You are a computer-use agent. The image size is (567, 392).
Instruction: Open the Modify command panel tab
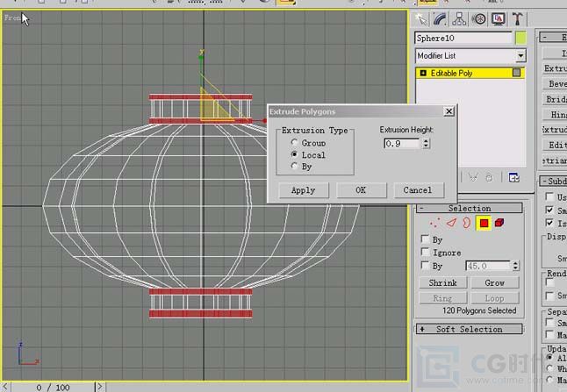tap(440, 18)
